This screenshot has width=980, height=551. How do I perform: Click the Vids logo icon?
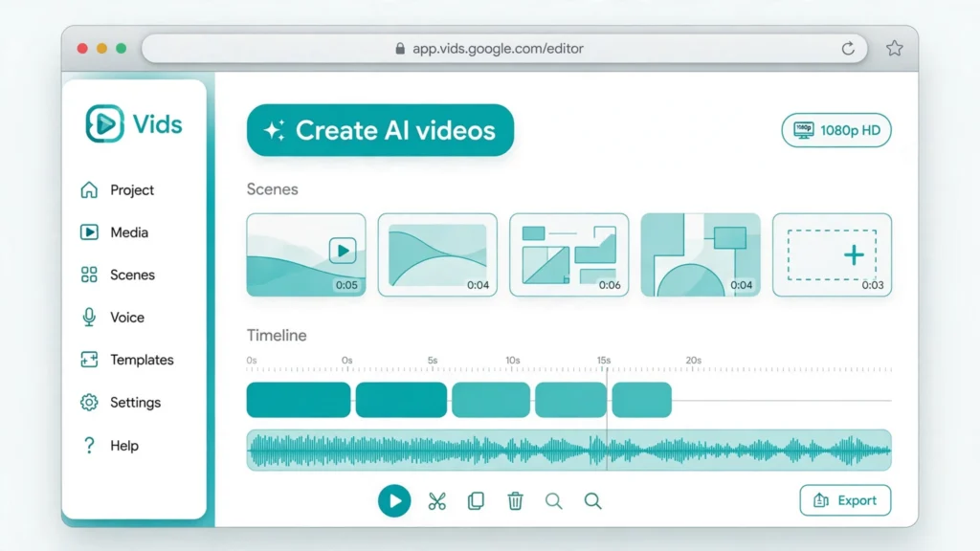(104, 123)
